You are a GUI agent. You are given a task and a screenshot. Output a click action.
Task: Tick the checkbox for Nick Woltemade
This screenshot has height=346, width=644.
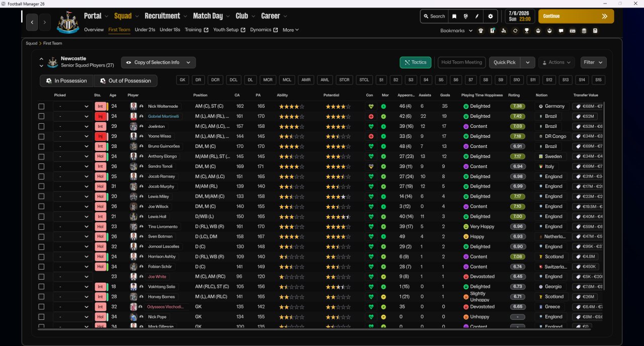41,107
